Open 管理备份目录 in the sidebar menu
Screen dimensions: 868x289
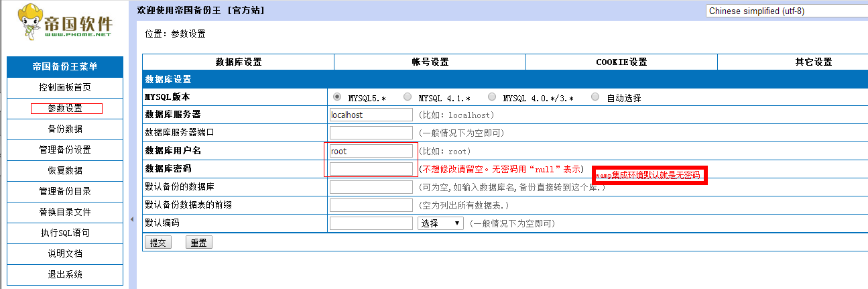pos(65,191)
